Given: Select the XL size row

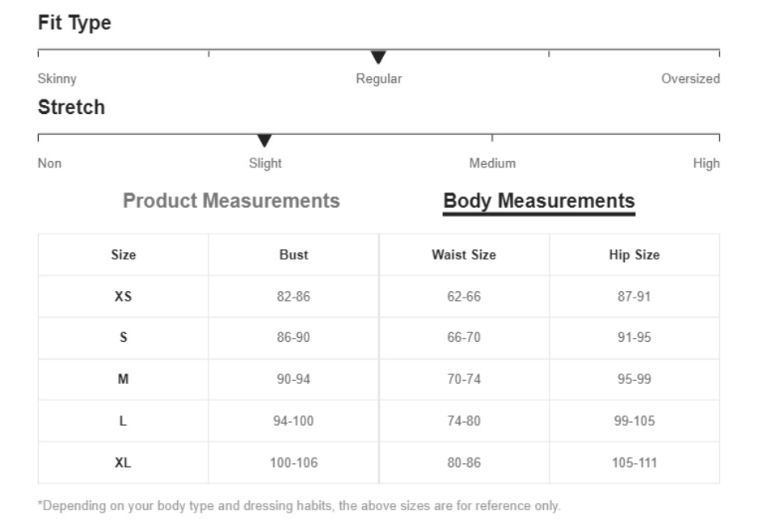Looking at the screenshot, I should 378,462.
